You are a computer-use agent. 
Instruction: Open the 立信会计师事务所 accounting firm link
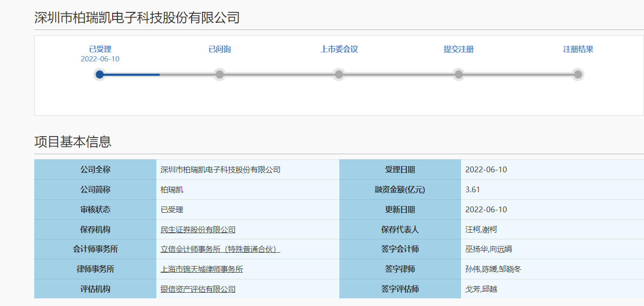(220, 249)
